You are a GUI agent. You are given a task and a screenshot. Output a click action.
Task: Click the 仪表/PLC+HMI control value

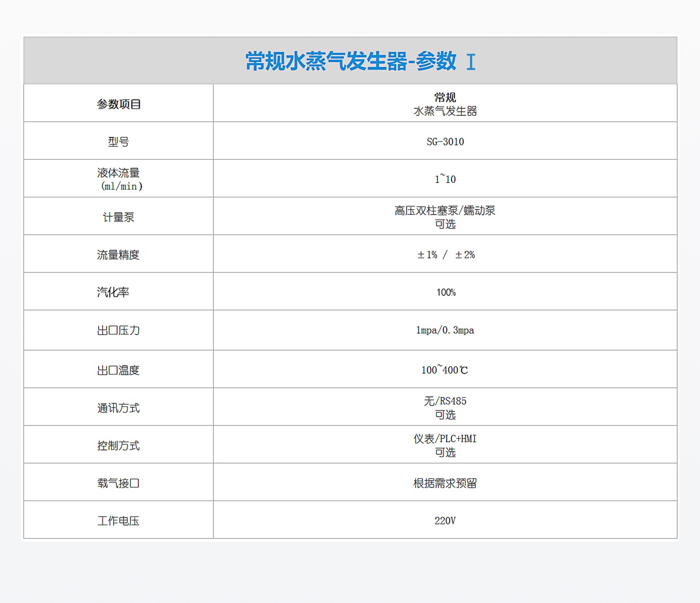coord(445,439)
